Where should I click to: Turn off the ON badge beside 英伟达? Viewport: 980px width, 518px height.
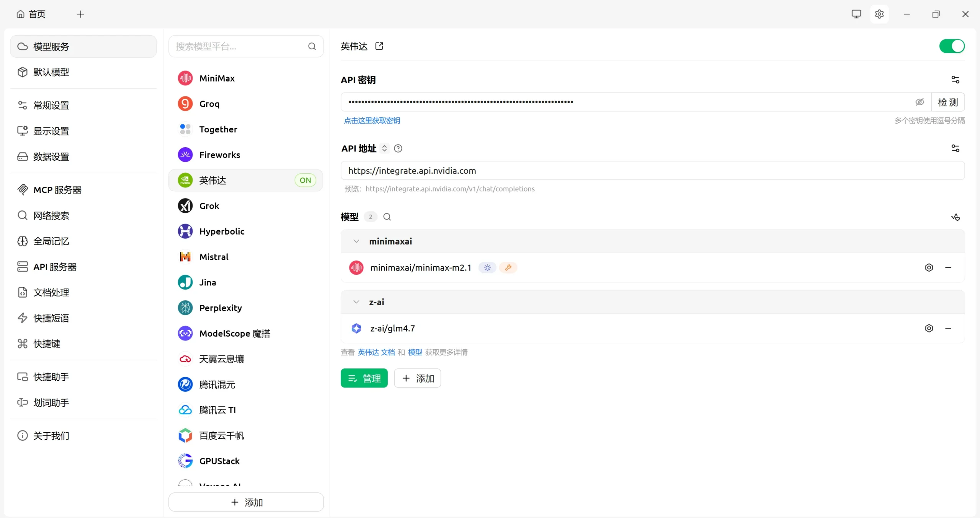pos(305,180)
